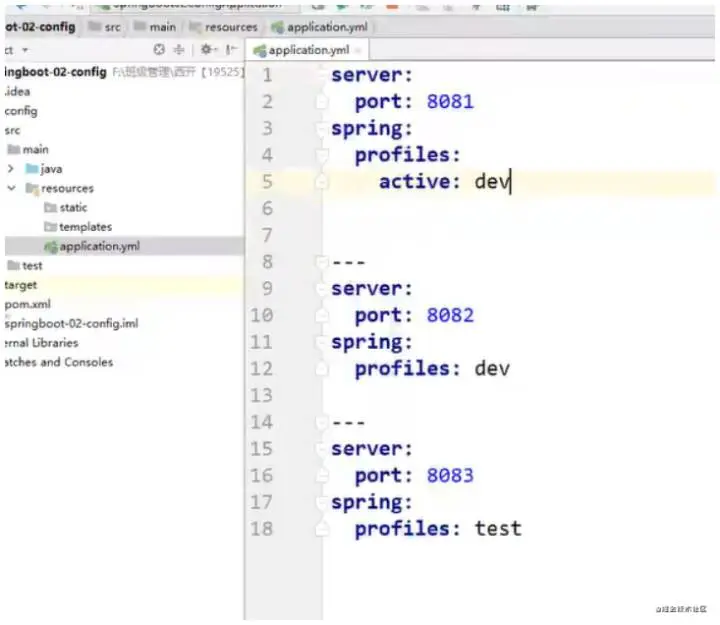Collapse profiles fold marker on line 4
Screen dimensions: 720x625
[322, 156]
